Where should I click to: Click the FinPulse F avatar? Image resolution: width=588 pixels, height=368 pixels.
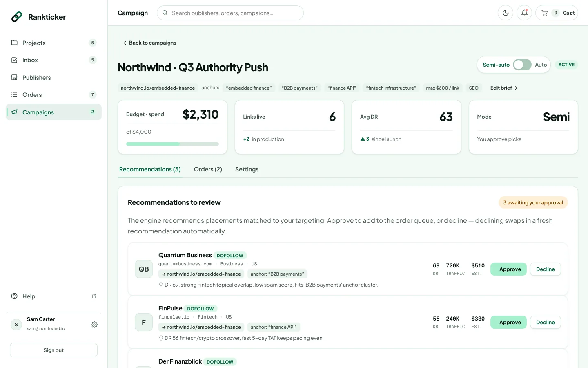pyautogui.click(x=144, y=322)
